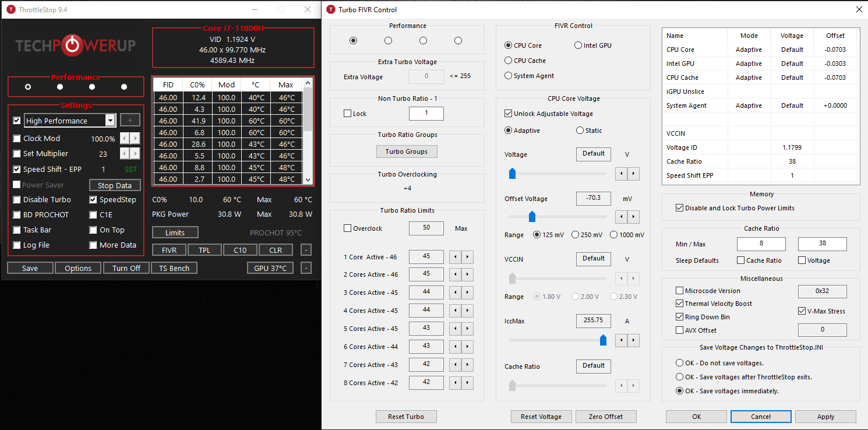Uncheck Disable and Lock Turbo Power Limits
868x430 pixels.
tap(679, 208)
